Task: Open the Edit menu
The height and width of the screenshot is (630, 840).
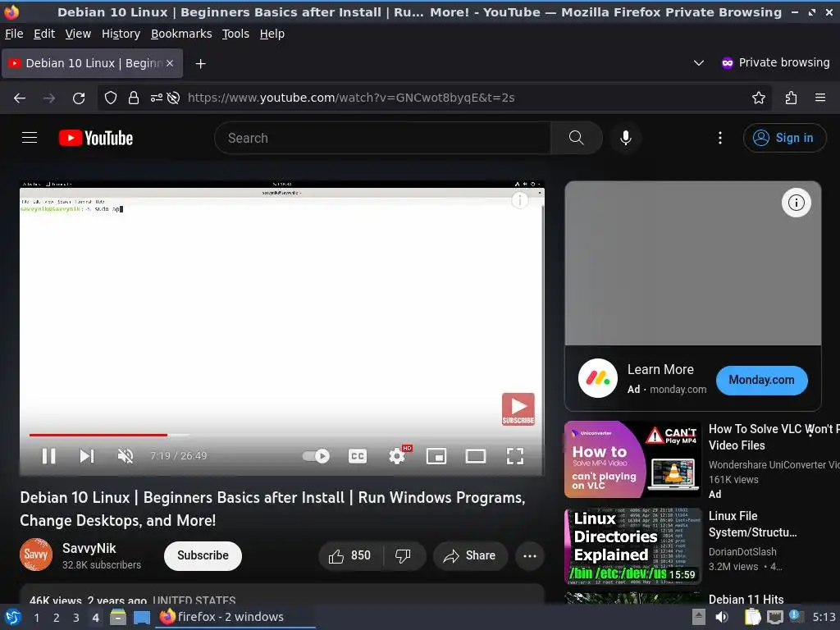Action: pyautogui.click(x=44, y=34)
